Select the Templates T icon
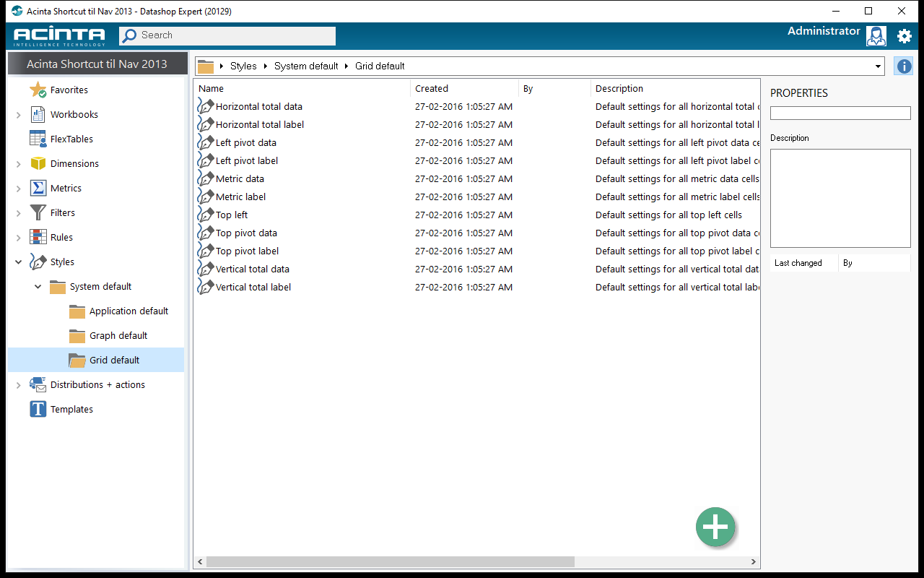Screen dimensions: 924x578 pos(38,410)
